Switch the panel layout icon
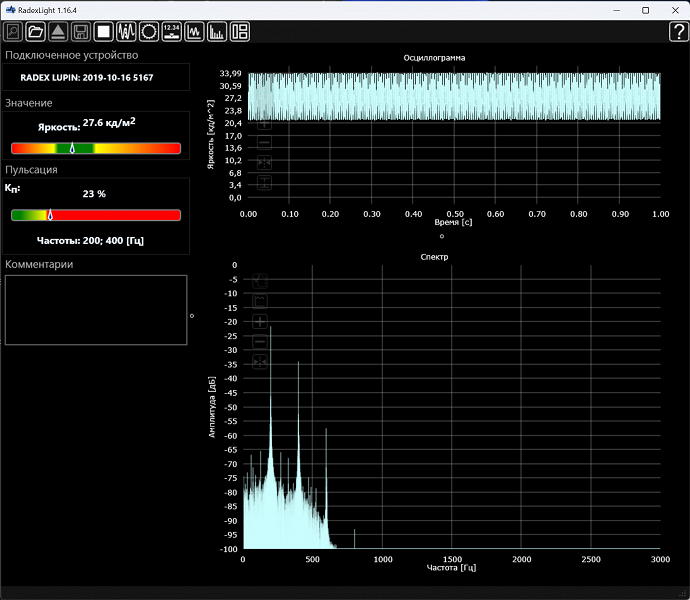Image resolution: width=690 pixels, height=600 pixels. [240, 31]
